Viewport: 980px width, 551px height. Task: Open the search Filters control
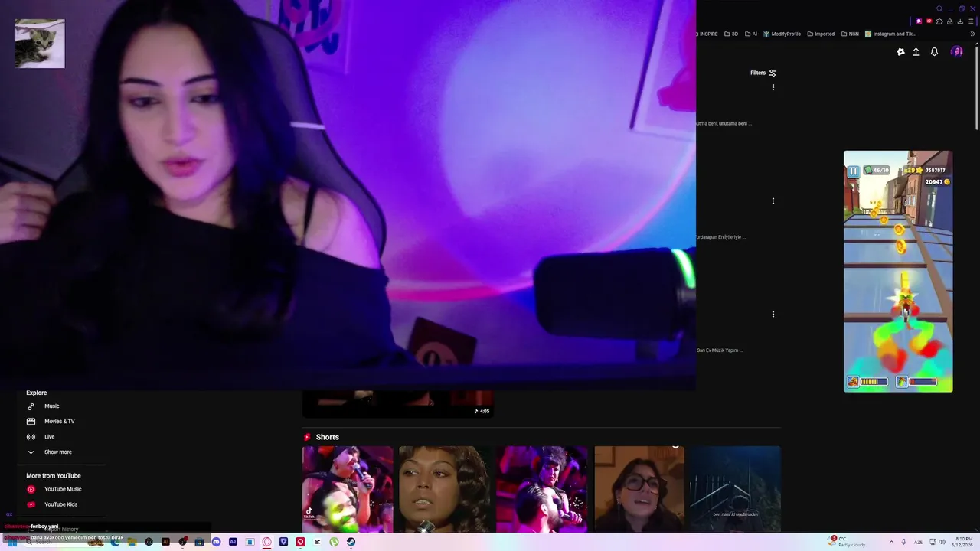coord(763,73)
